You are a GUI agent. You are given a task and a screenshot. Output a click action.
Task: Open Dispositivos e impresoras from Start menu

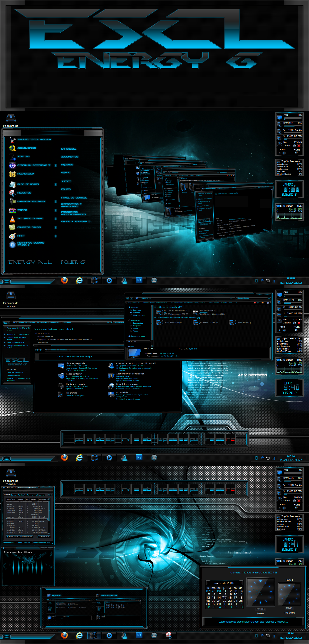pyautogui.click(x=71, y=205)
